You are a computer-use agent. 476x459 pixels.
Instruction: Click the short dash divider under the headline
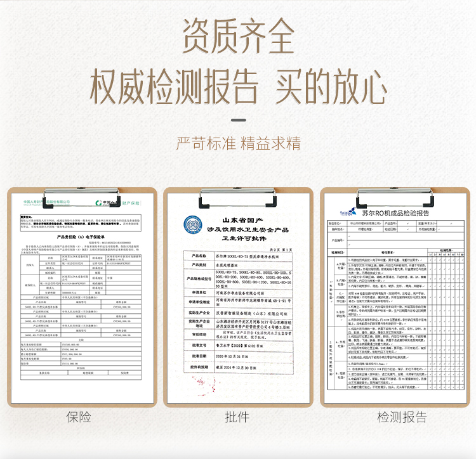point(238,119)
